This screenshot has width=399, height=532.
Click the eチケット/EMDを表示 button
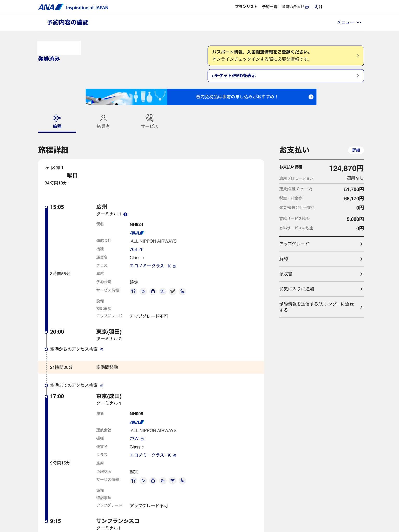(285, 76)
